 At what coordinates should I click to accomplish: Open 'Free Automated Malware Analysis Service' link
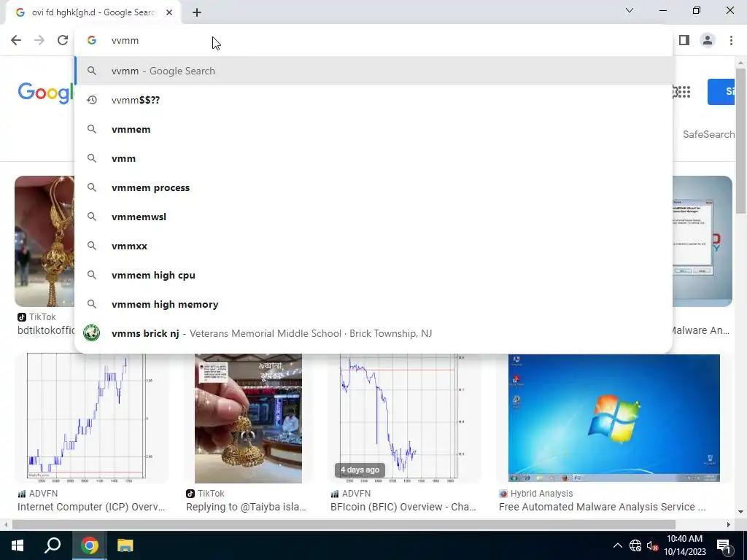(602, 507)
